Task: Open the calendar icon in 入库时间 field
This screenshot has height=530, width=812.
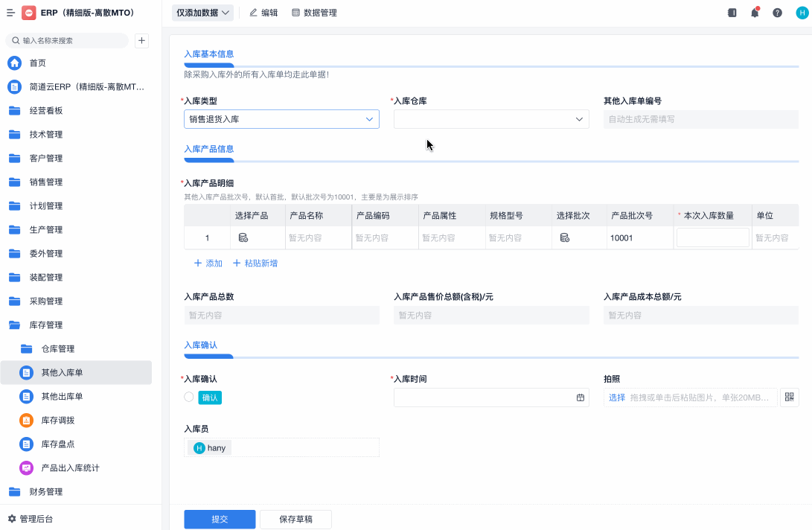Action: coord(581,397)
